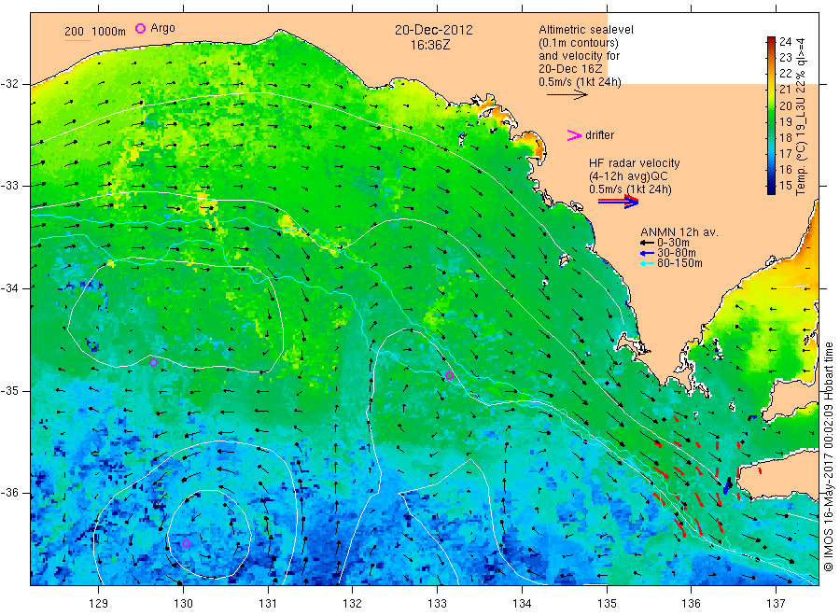
Task: Click longitude axis label 134
Action: (x=522, y=604)
